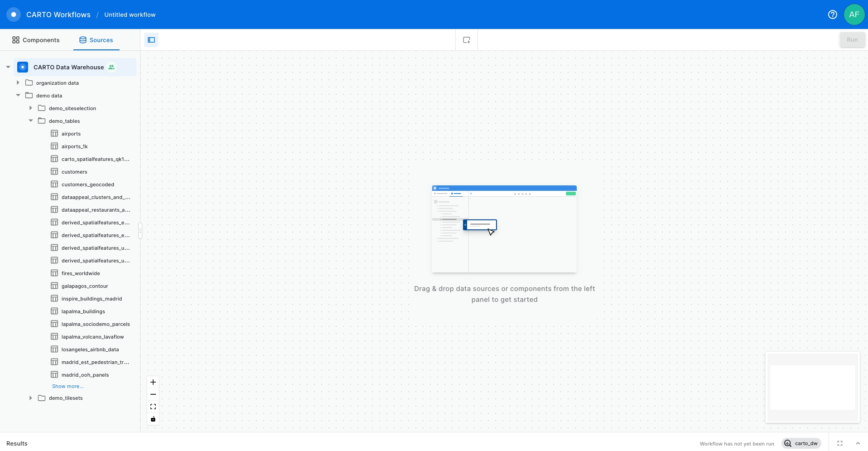This screenshot has height=451, width=868.
Task: Click the demo_tilesets folder icon
Action: click(x=42, y=398)
